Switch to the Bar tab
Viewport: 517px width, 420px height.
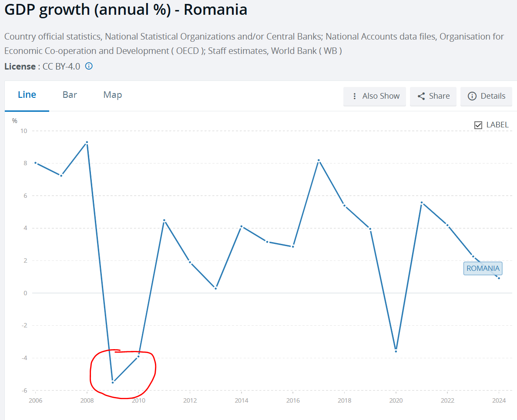(70, 95)
